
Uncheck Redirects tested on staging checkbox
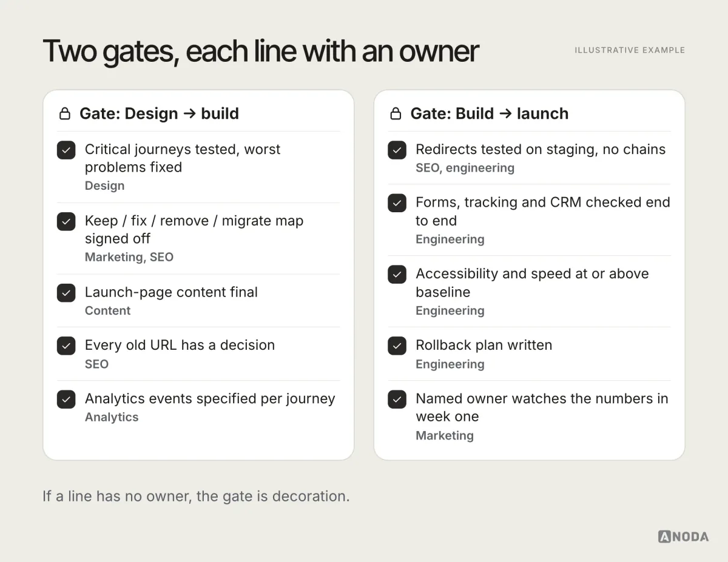397,150
